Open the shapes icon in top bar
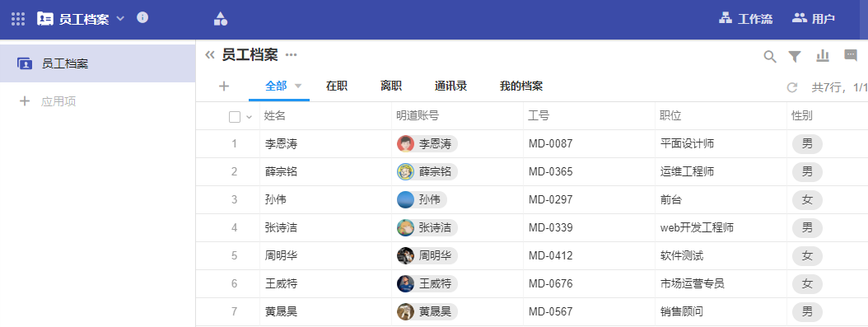 [x=221, y=19]
